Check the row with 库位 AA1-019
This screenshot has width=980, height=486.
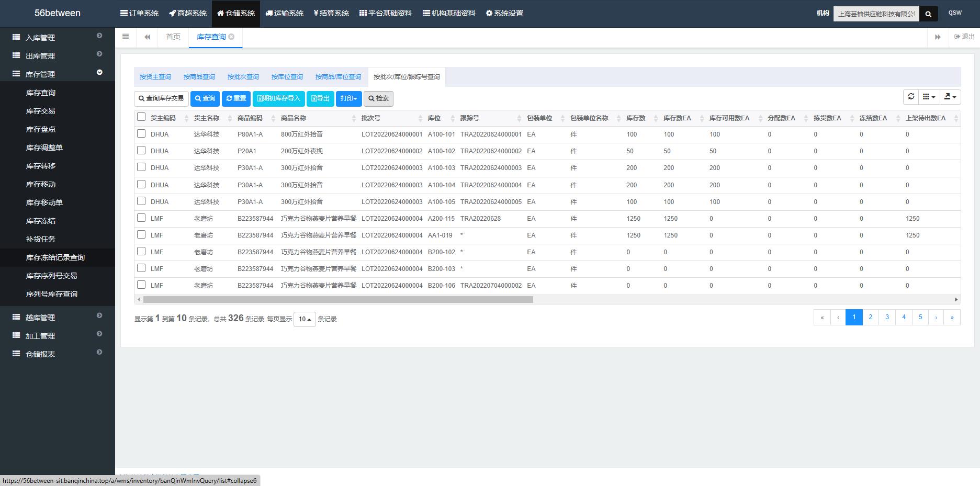[x=141, y=234]
